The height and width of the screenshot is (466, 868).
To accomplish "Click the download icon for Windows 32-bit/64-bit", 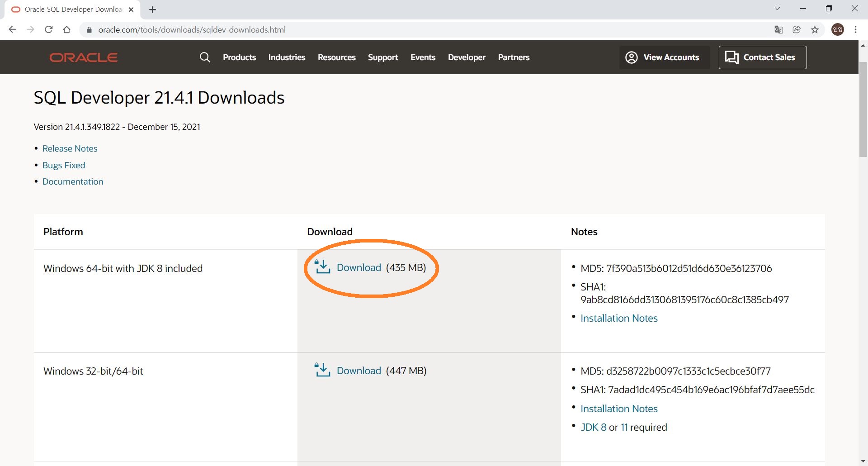I will coord(322,370).
